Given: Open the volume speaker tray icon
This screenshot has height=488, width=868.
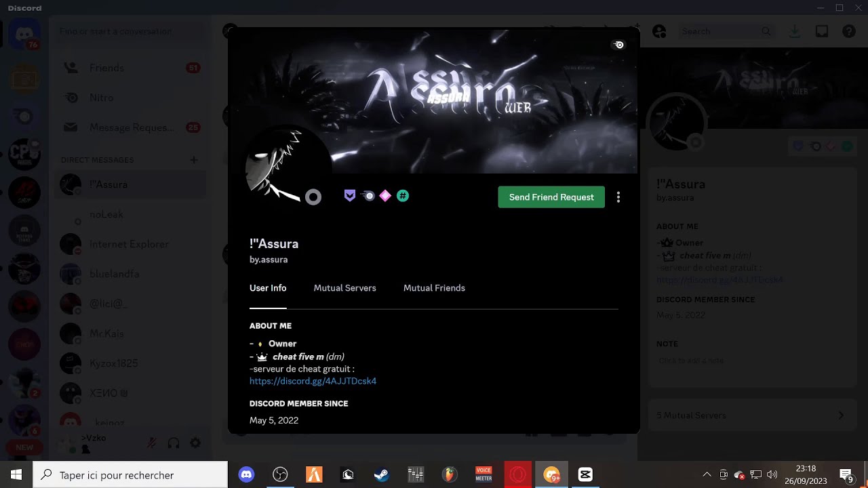Looking at the screenshot, I should point(772,474).
